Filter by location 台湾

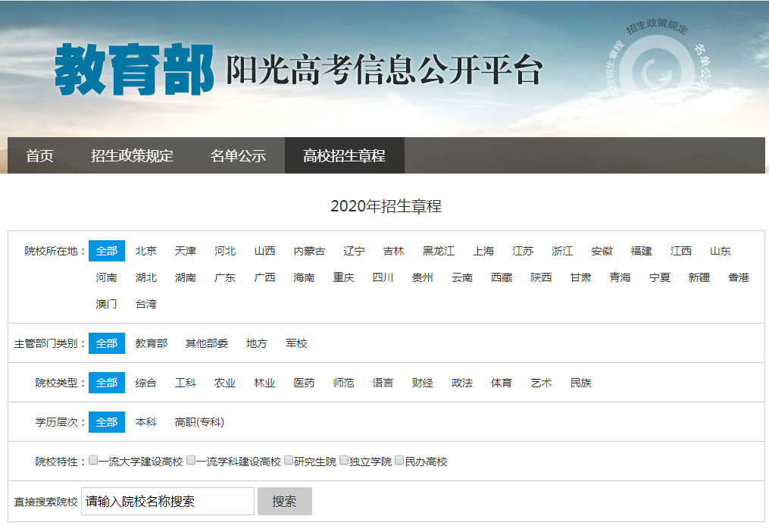pyautogui.click(x=146, y=304)
